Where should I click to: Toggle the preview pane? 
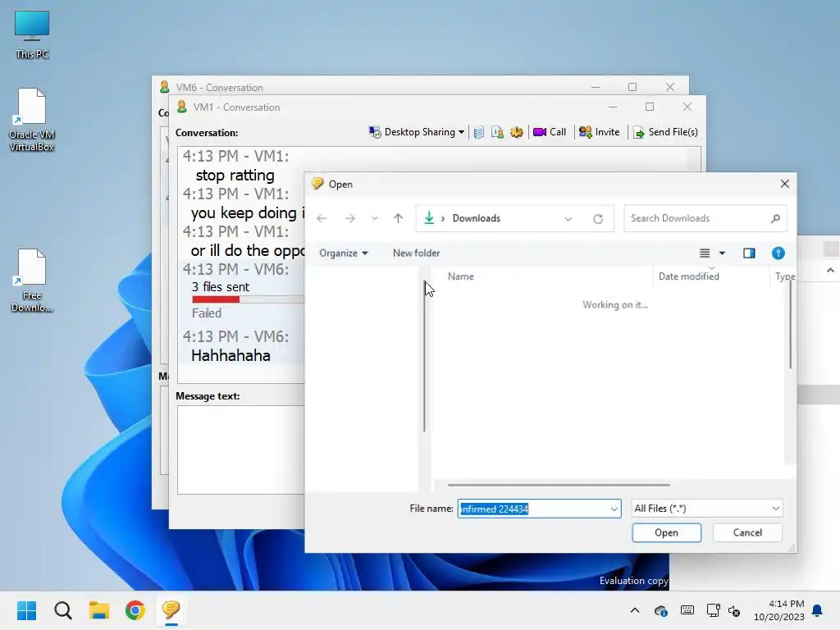[749, 253]
